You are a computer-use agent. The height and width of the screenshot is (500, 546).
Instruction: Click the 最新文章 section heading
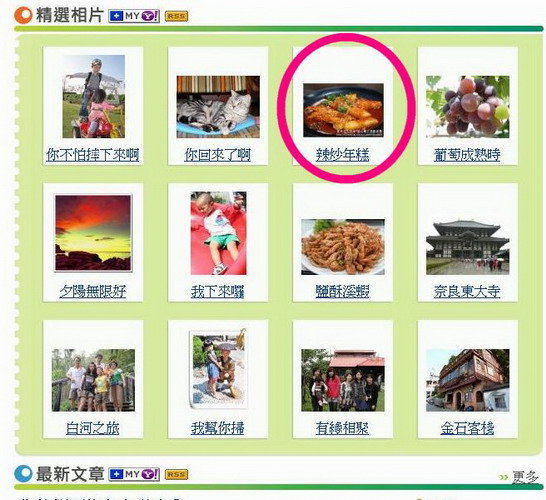pyautogui.click(x=70, y=474)
